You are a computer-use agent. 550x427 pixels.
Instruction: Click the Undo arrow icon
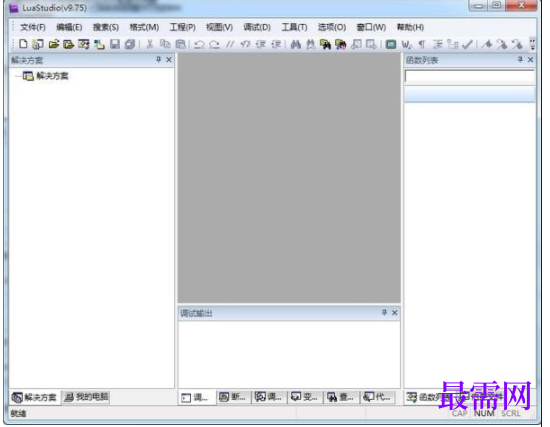pos(199,44)
